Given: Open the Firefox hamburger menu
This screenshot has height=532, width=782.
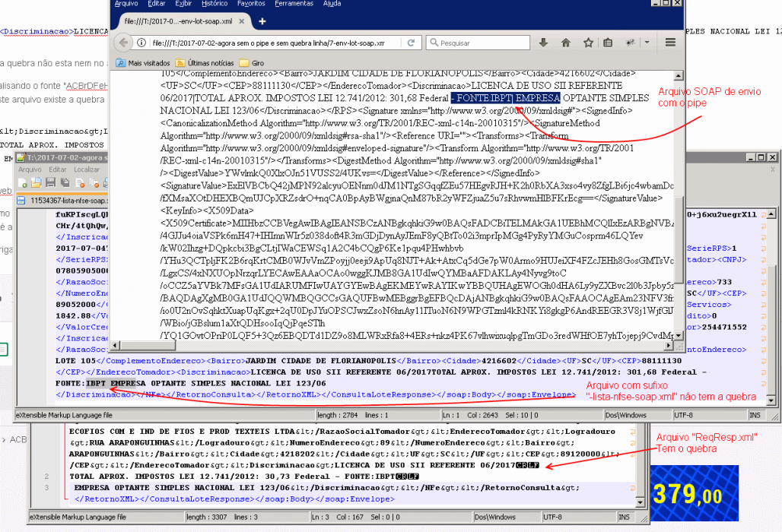Looking at the screenshot, I should coord(670,43).
